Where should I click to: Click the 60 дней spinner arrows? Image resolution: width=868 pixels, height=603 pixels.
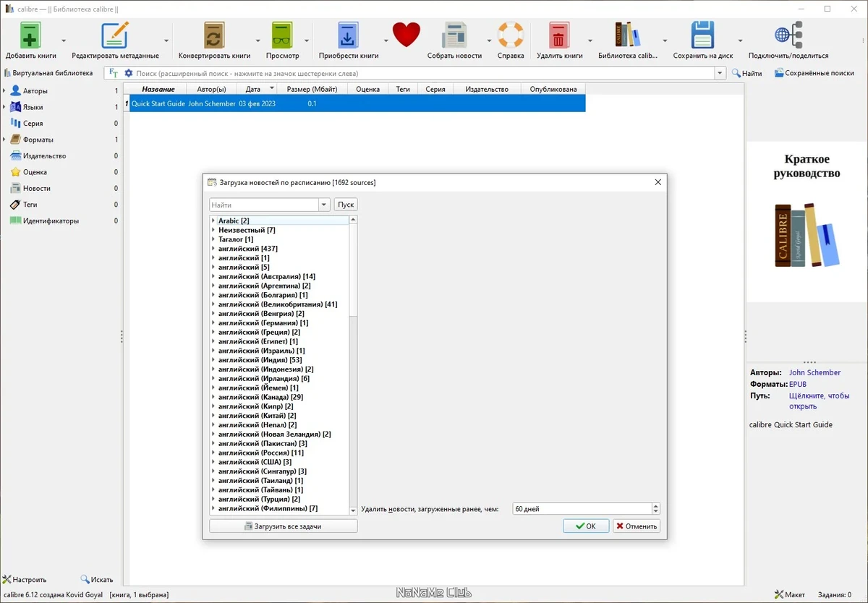(655, 509)
